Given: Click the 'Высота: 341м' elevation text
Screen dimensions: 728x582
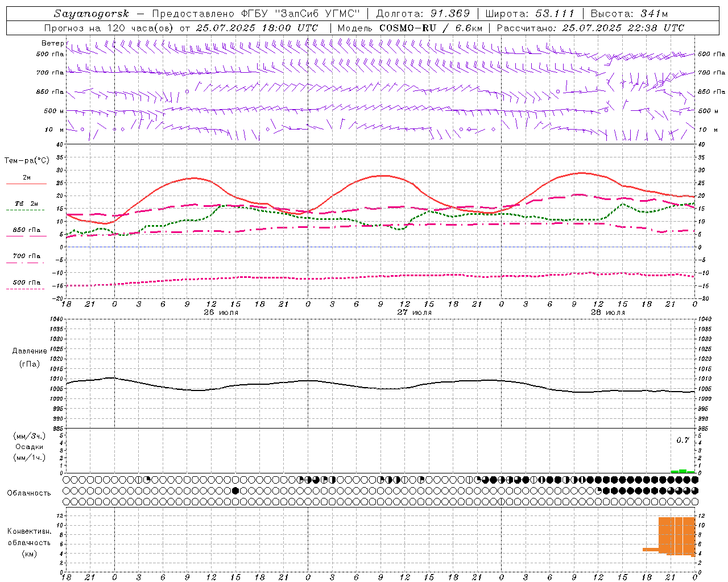Looking at the screenshot, I should pyautogui.click(x=629, y=14).
